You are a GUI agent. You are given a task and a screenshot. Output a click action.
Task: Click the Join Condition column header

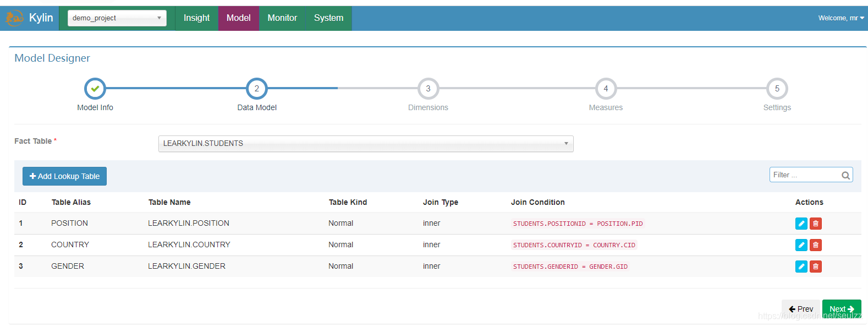(x=538, y=202)
